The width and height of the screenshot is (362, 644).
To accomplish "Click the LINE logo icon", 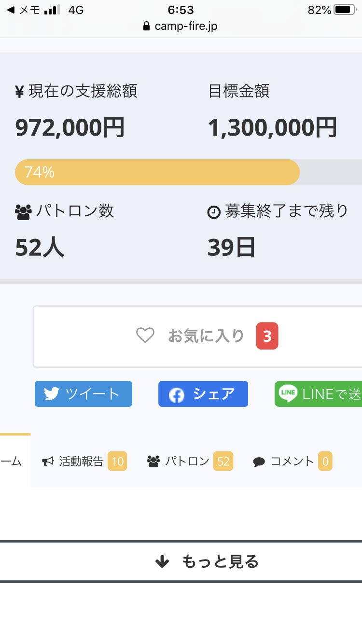I will pos(288,394).
